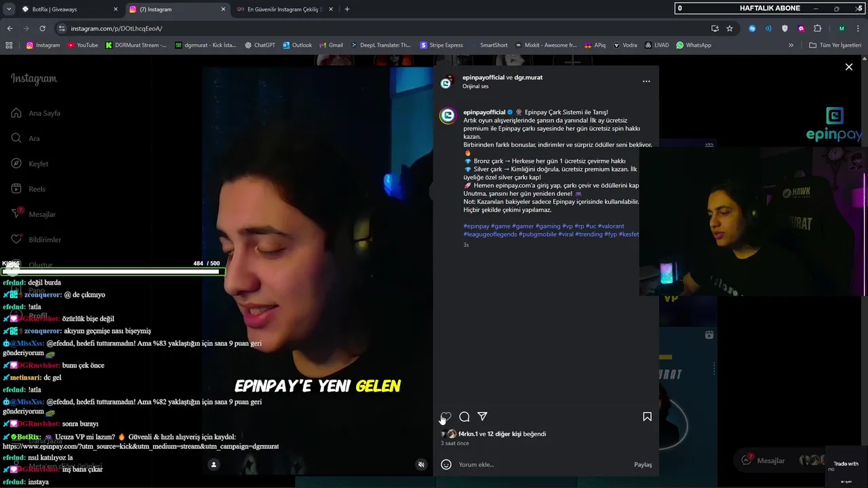Open the DeepL Translate bookmark

point(380,45)
